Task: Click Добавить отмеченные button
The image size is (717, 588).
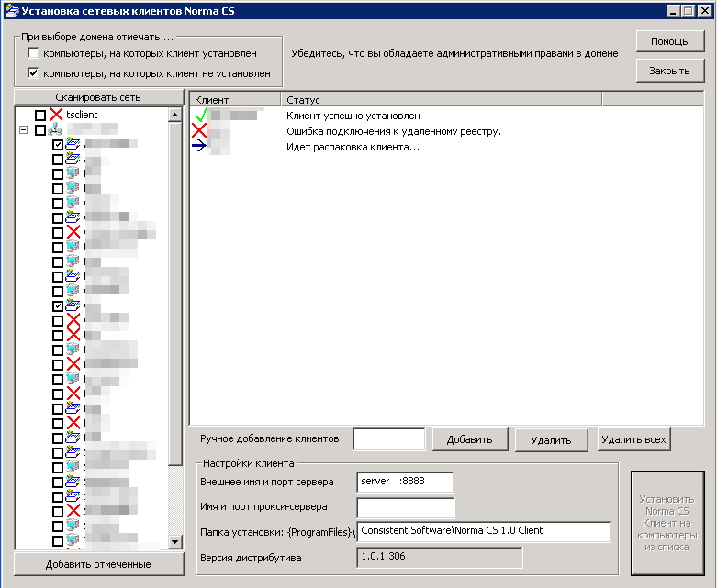Action: 98,564
